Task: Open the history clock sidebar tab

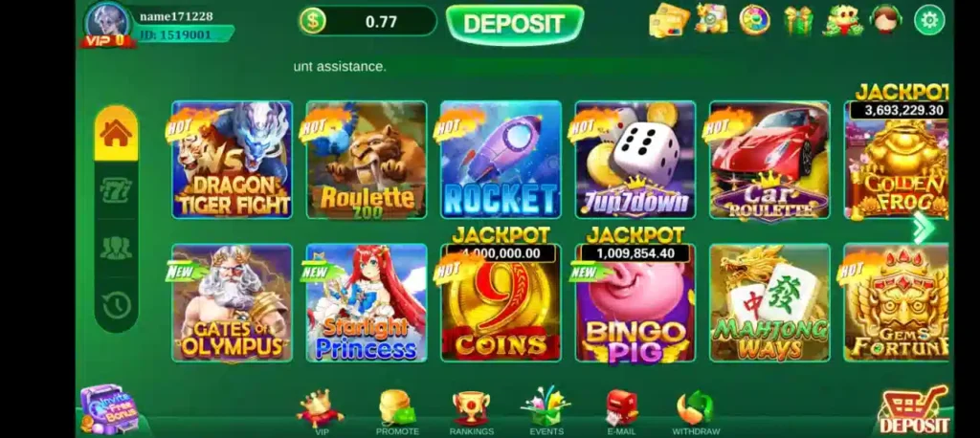Action: click(116, 305)
